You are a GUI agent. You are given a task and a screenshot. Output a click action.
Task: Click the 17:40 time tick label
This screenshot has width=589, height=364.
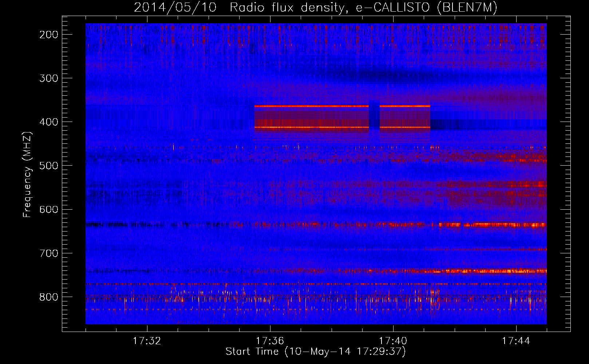pyautogui.click(x=393, y=341)
